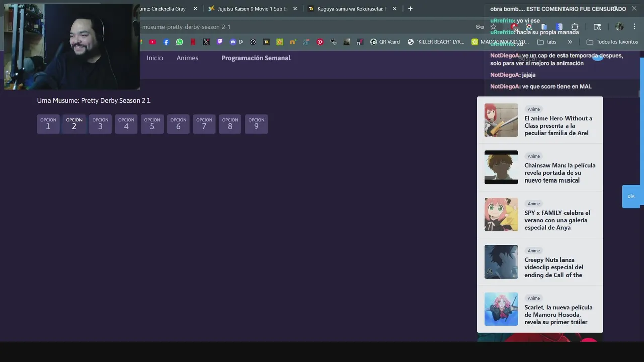
Task: Select video Opcion 6
Action: click(178, 124)
